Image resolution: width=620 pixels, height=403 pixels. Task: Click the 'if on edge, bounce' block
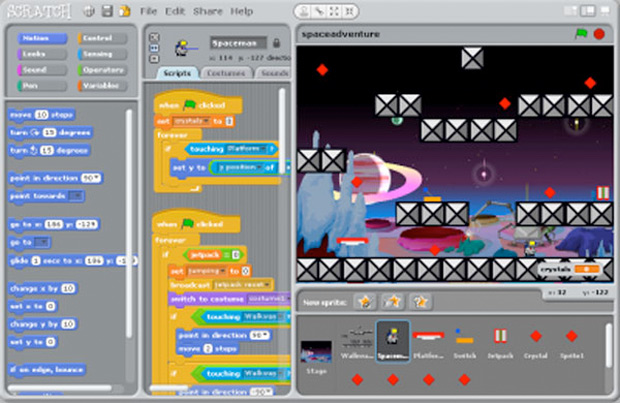point(47,370)
